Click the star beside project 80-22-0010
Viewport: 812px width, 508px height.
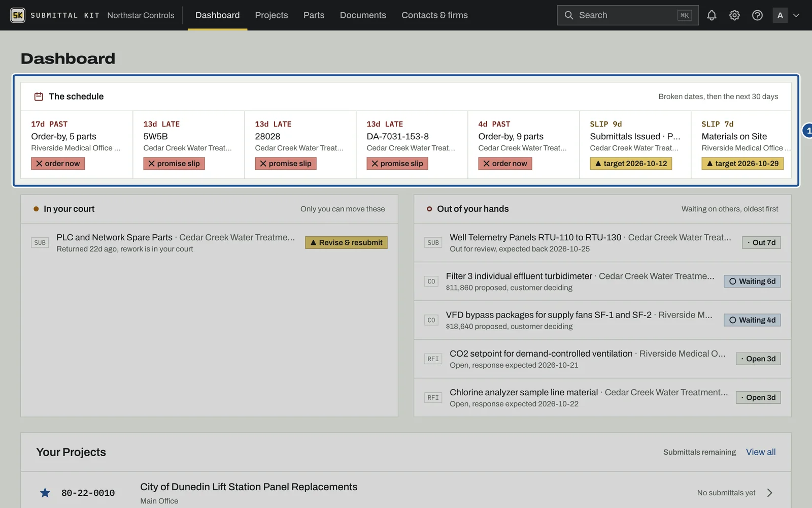(x=45, y=493)
